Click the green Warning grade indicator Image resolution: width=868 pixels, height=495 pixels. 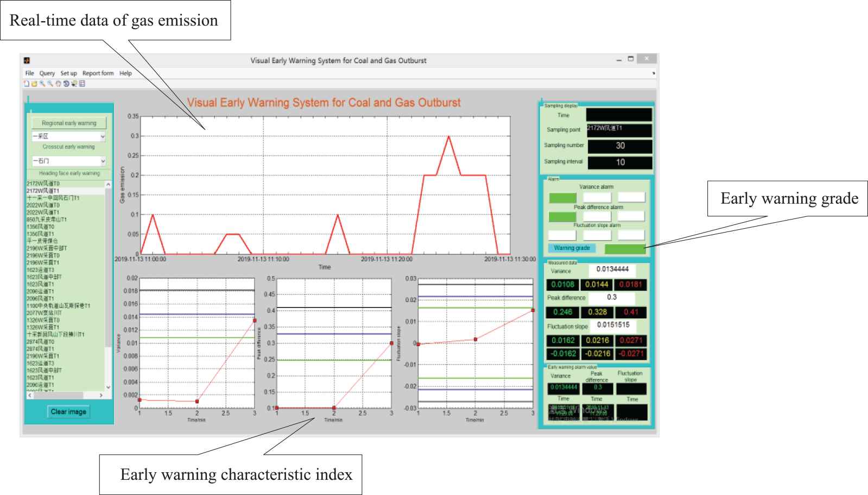(x=625, y=249)
